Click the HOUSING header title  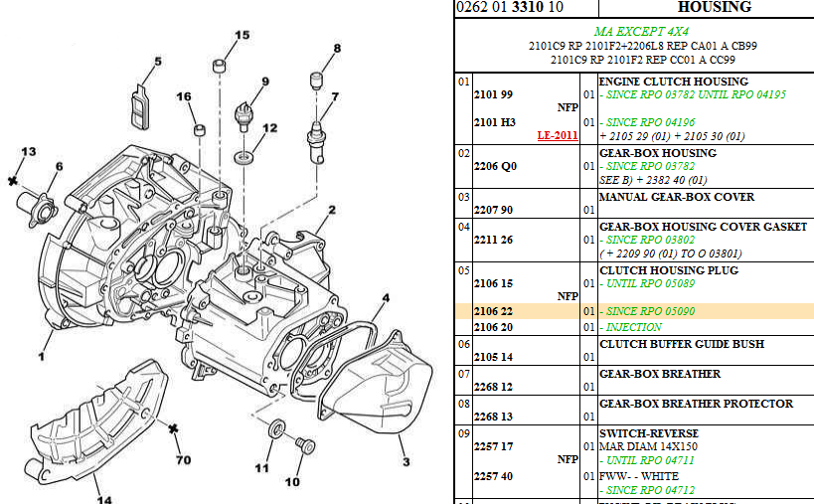[714, 7]
